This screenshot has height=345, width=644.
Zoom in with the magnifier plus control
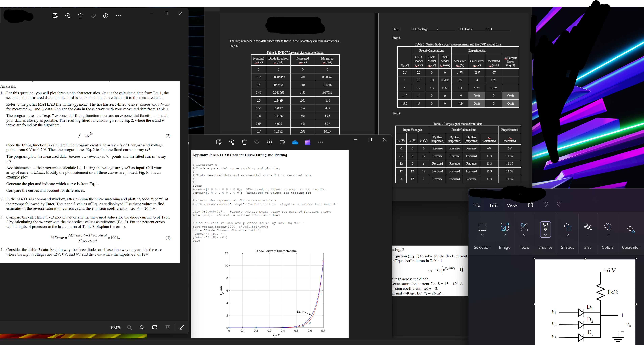click(142, 327)
